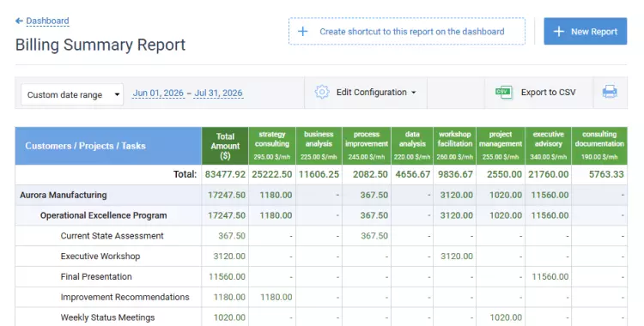This screenshot has height=326, width=644.
Task: Click total business analysis value 11606.25
Action: (x=319, y=174)
